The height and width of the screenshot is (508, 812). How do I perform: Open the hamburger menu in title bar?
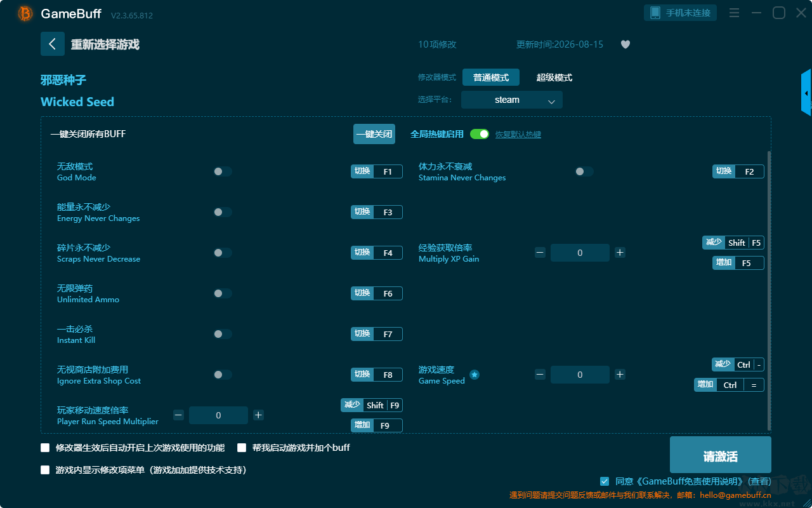[734, 13]
